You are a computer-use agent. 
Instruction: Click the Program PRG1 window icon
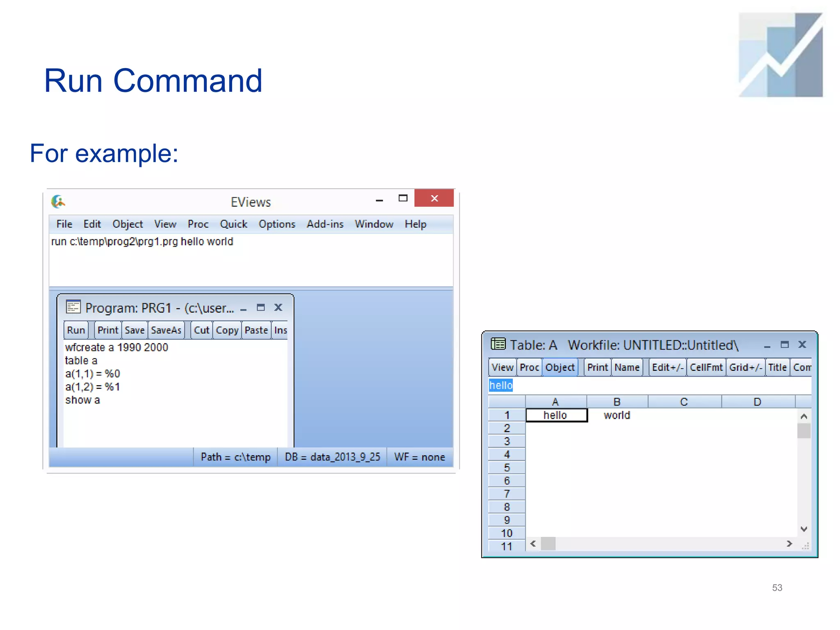pyautogui.click(x=73, y=307)
